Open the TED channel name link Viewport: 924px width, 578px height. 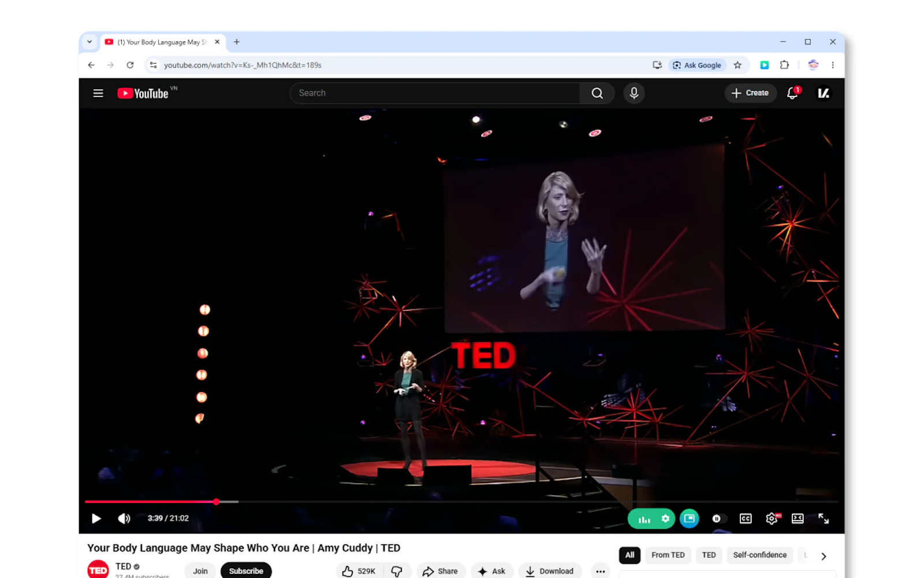123,566
